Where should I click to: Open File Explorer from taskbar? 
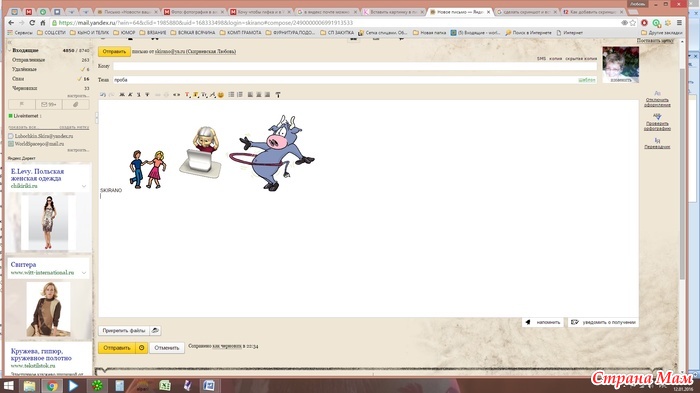(x=29, y=385)
